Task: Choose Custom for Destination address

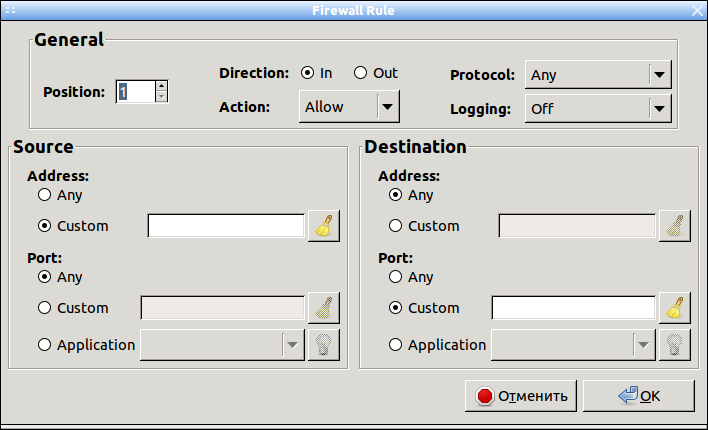Action: (x=395, y=225)
